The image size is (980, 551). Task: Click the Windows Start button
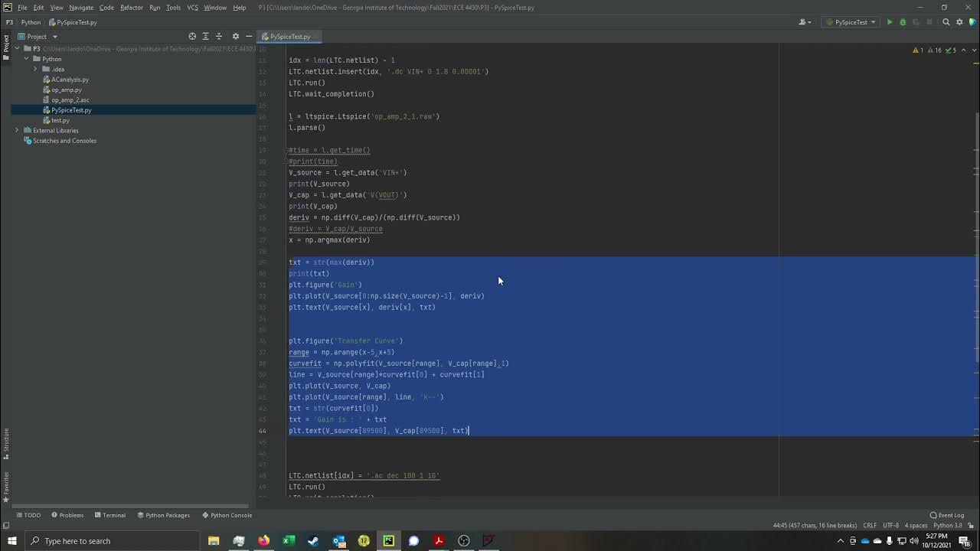click(11, 541)
